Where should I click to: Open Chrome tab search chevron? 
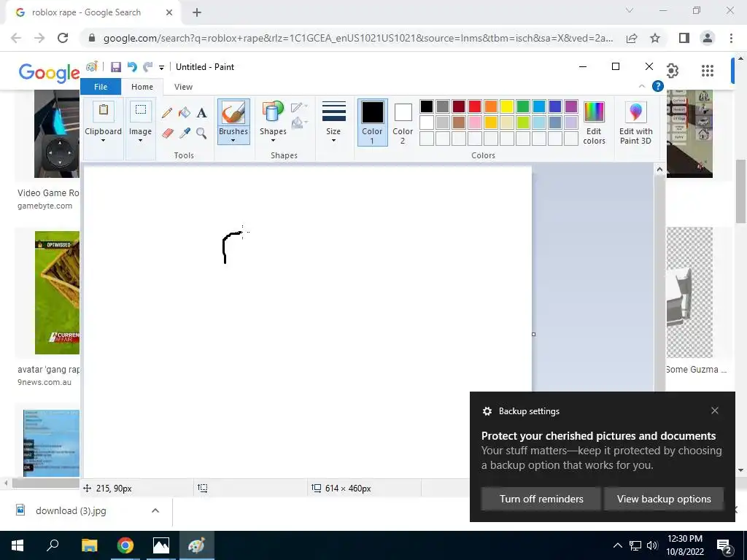click(630, 10)
